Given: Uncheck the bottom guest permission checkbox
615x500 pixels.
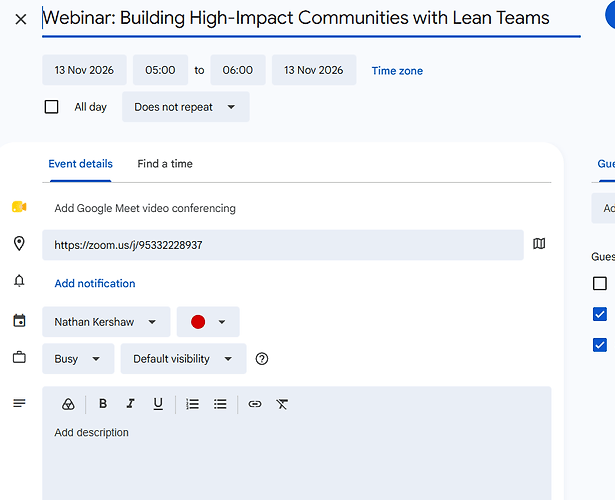Looking at the screenshot, I should pos(600,345).
